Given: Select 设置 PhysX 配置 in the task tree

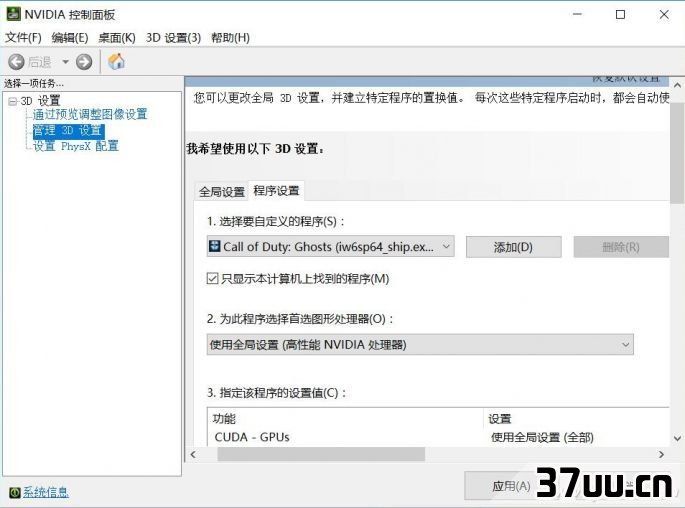Looking at the screenshot, I should click(76, 146).
